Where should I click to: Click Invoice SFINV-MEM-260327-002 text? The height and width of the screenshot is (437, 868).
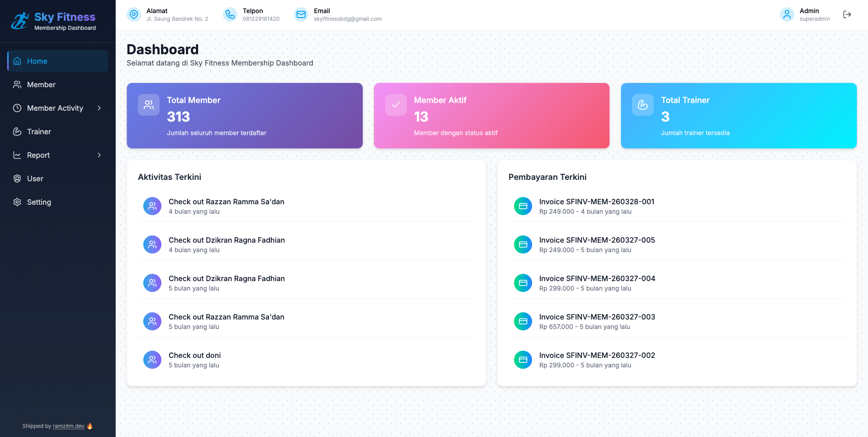[x=597, y=355]
